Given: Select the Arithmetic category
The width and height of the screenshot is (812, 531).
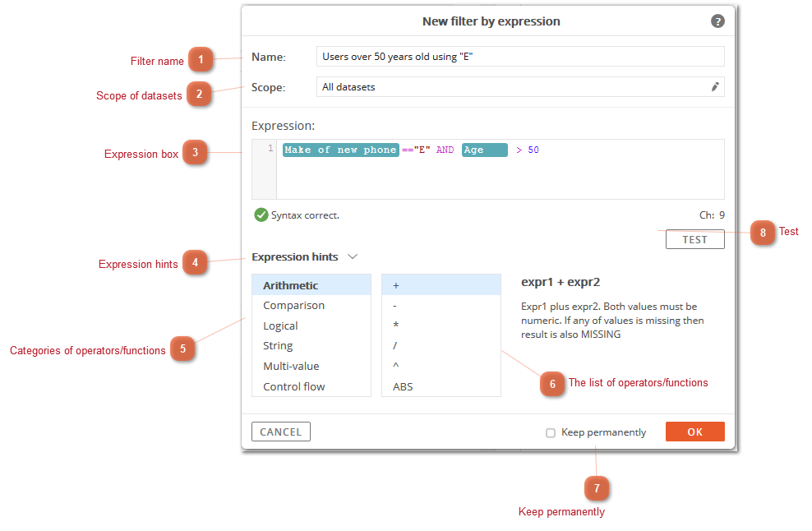Looking at the screenshot, I should [x=311, y=285].
